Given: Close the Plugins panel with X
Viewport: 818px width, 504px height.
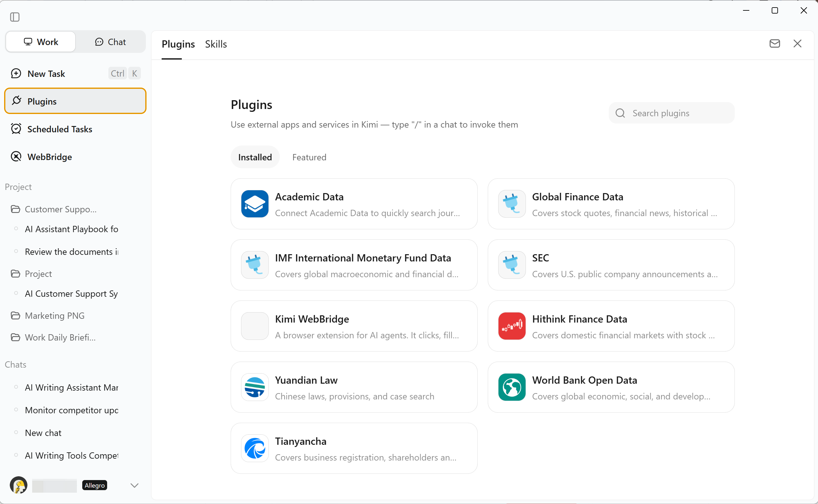Looking at the screenshot, I should coord(797,44).
